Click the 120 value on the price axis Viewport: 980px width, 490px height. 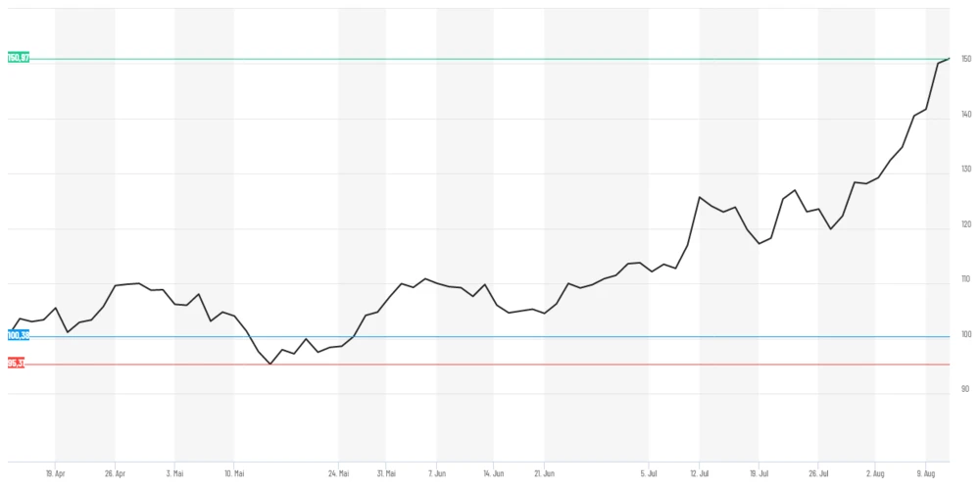click(965, 224)
